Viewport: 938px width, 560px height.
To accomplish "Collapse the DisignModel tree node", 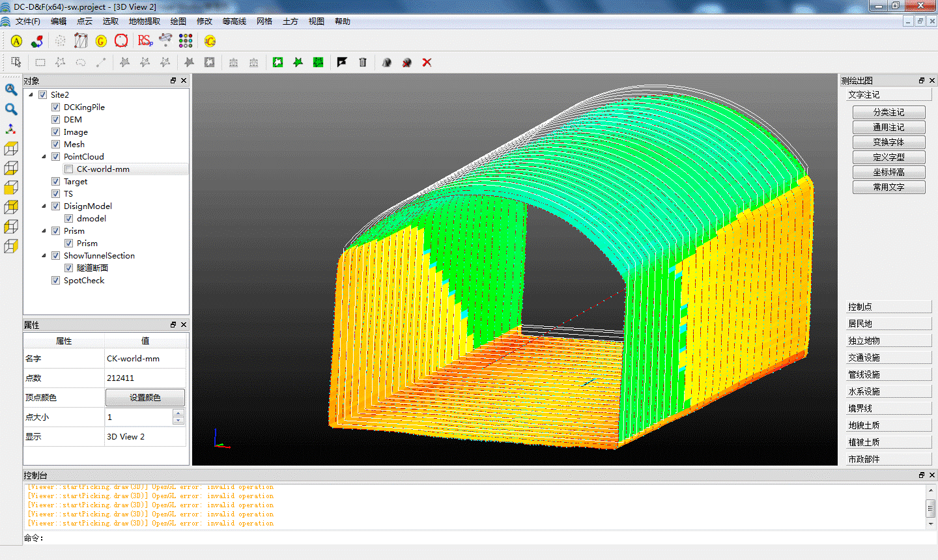I will pyautogui.click(x=44, y=206).
